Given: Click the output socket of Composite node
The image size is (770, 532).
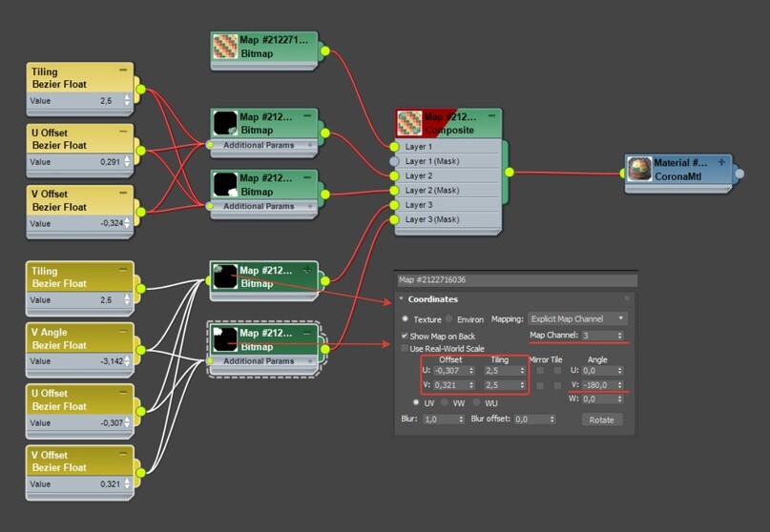Looking at the screenshot, I should 510,172.
